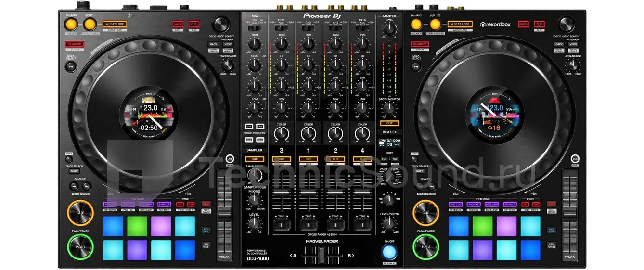This screenshot has height=270, width=644.
Task: Tap right deck pad page right arrow
Action: click(536, 205)
